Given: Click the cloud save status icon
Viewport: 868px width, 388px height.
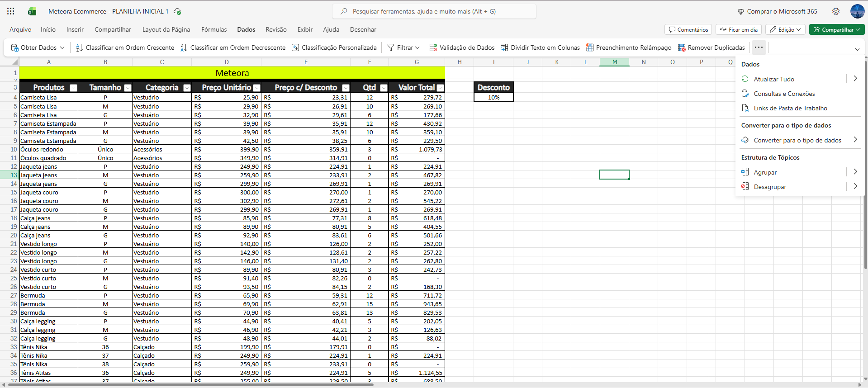Looking at the screenshot, I should [x=177, y=11].
